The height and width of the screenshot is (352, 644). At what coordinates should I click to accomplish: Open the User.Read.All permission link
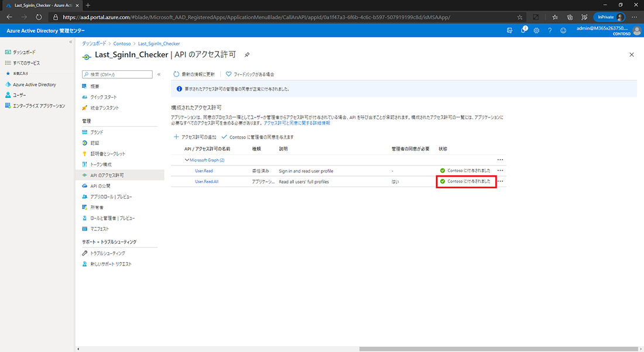[x=207, y=181]
